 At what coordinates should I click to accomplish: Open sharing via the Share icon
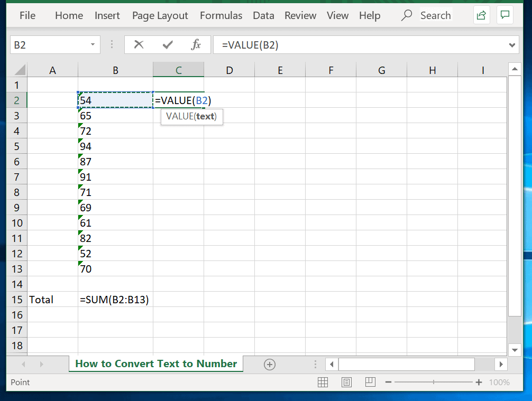pyautogui.click(x=481, y=15)
